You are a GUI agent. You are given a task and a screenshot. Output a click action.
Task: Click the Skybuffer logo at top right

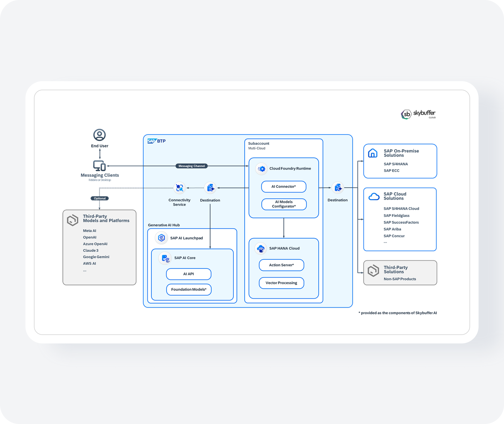tap(418, 114)
